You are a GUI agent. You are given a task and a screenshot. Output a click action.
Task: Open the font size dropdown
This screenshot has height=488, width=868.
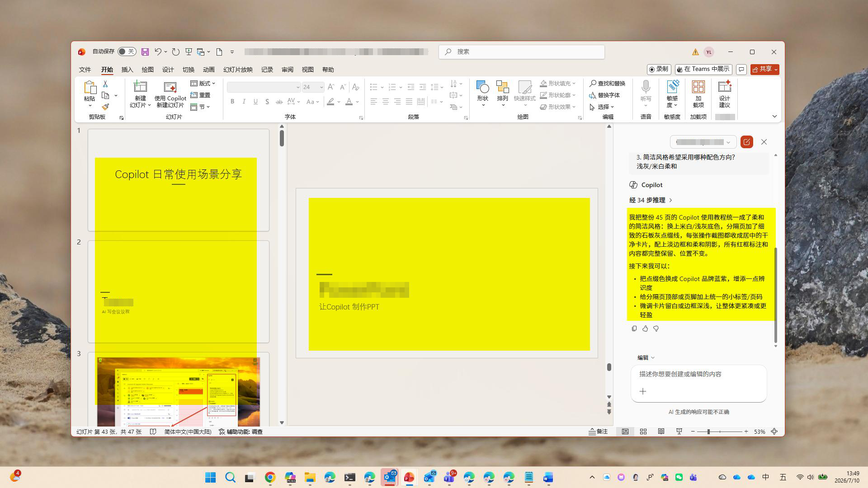[x=321, y=87]
